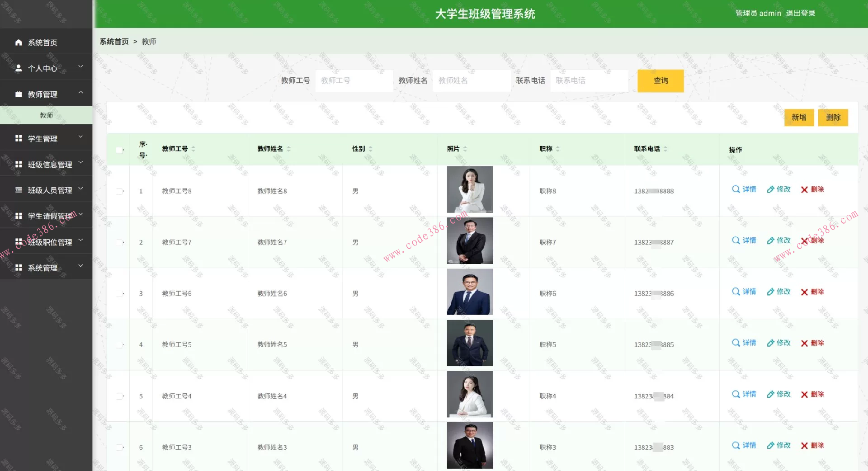Click the home icon beside 系统首页
This screenshot has width=868, height=471.
(x=19, y=42)
